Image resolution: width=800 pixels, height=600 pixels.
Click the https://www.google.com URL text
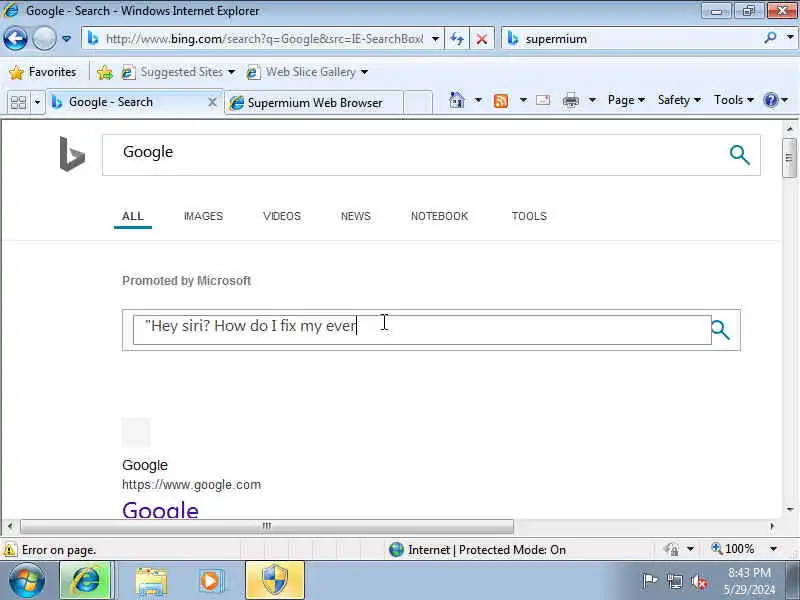tap(191, 485)
